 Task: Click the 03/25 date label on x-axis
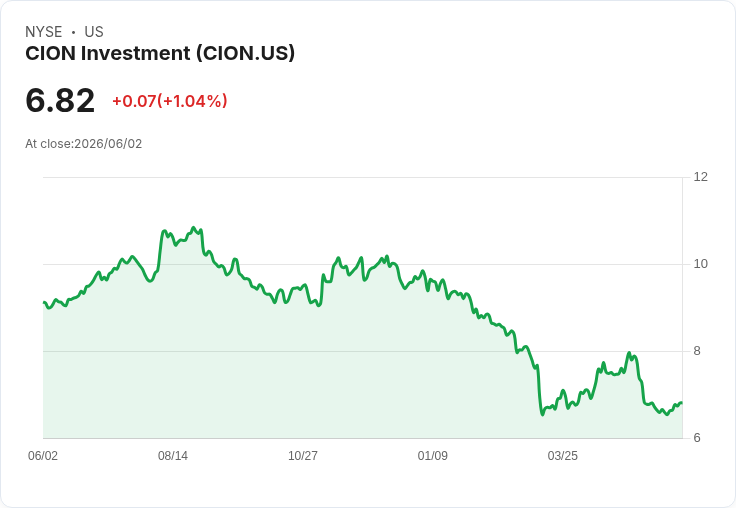[x=562, y=456]
